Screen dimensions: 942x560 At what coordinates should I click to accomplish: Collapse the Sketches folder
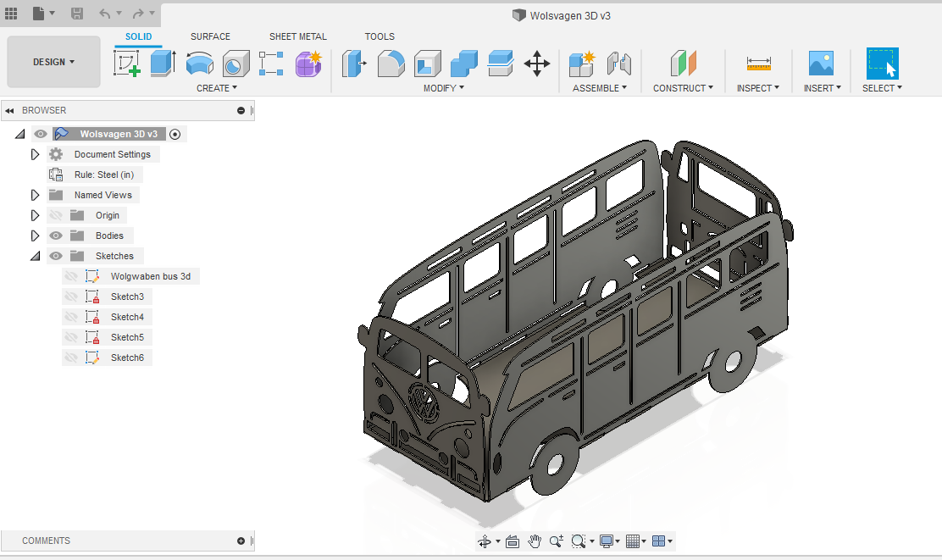tap(36, 256)
